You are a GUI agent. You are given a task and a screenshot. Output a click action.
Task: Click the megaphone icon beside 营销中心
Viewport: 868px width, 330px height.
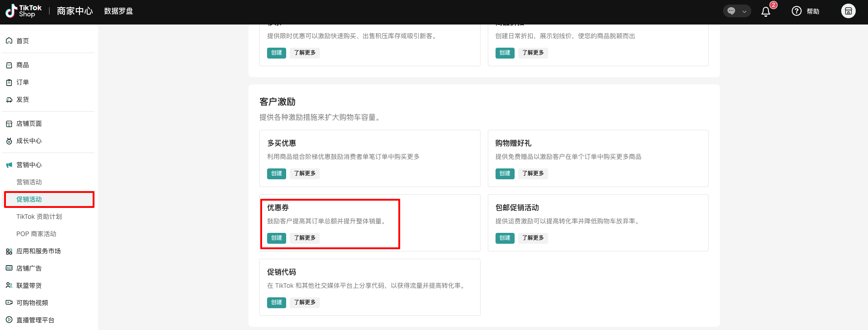[9, 165]
